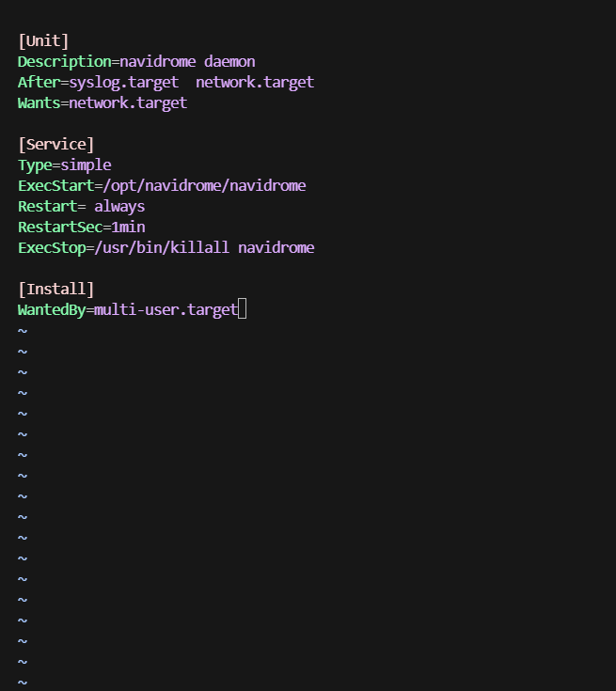Select syslog.target in the After line
The height and width of the screenshot is (691, 616).
(x=123, y=82)
